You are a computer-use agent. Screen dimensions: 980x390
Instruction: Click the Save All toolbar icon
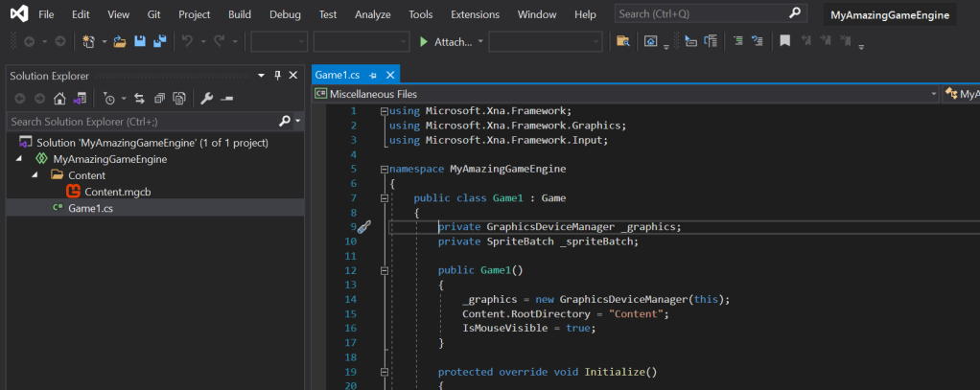click(160, 42)
